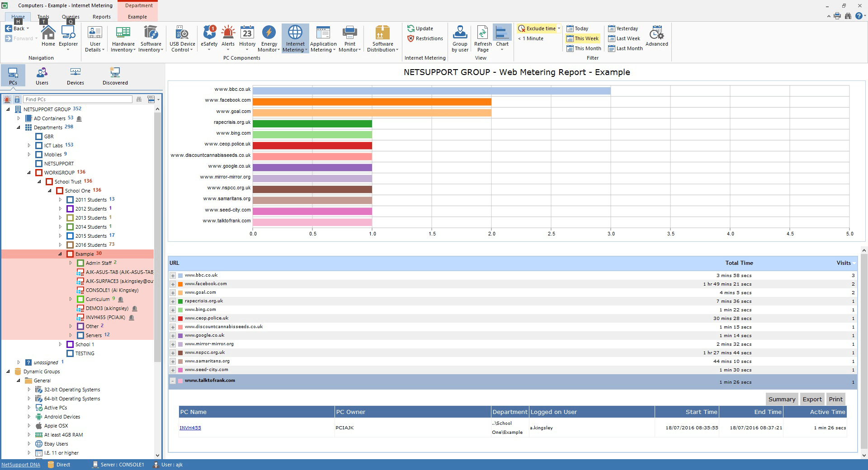
Task: Click the Export button
Action: (812, 399)
